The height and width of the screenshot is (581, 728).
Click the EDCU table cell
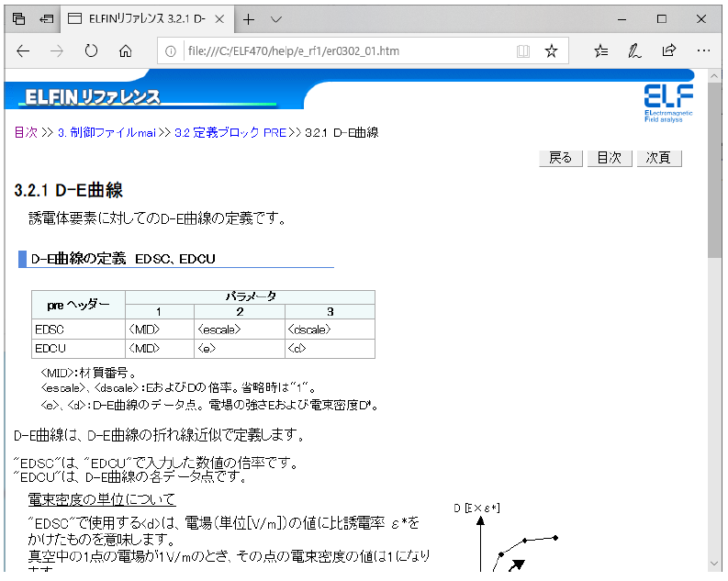click(78, 349)
